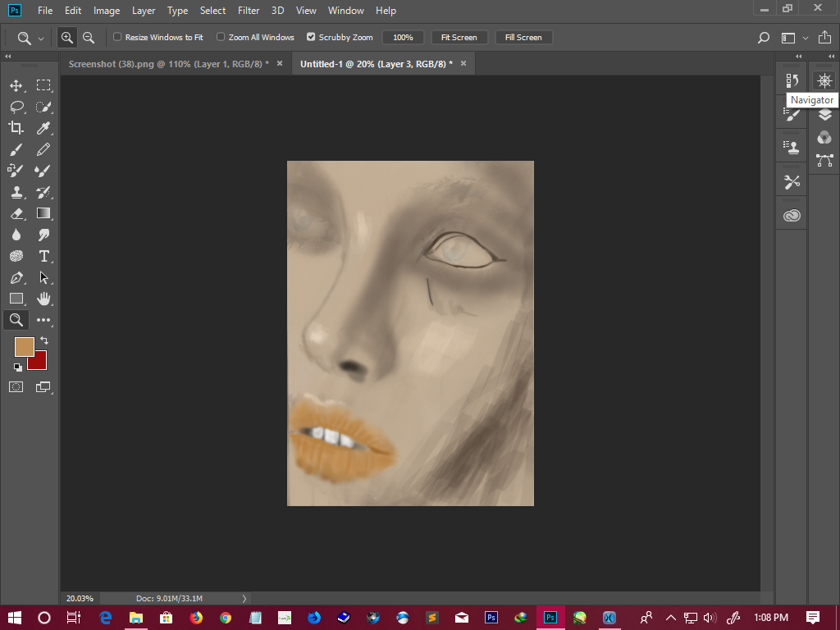This screenshot has height=630, width=840.
Task: Select the Lasso tool
Action: tap(16, 107)
